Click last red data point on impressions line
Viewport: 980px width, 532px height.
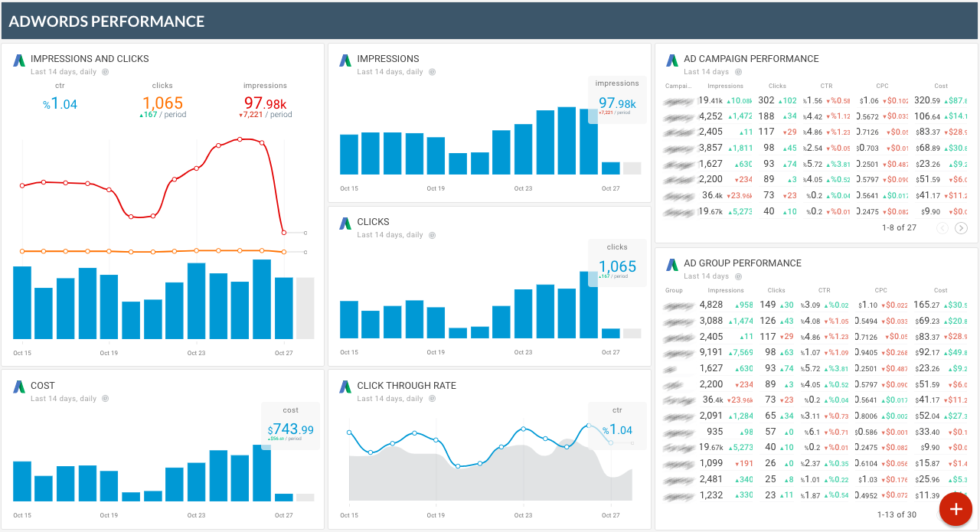point(284,232)
